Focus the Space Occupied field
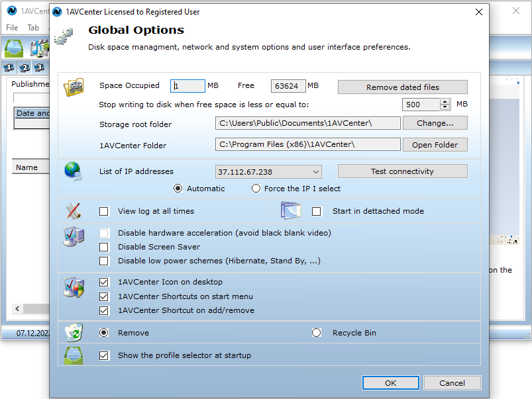The image size is (532, 399). 187,86
